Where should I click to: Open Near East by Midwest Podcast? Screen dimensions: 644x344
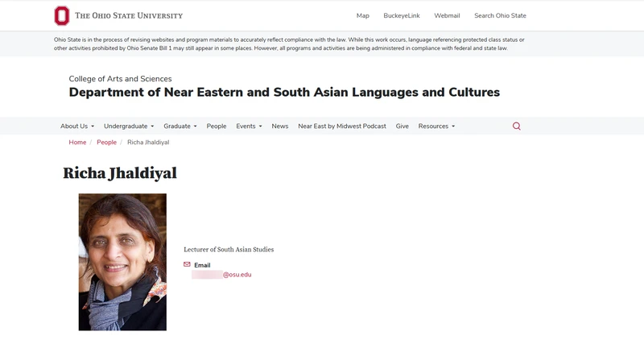[x=341, y=126]
